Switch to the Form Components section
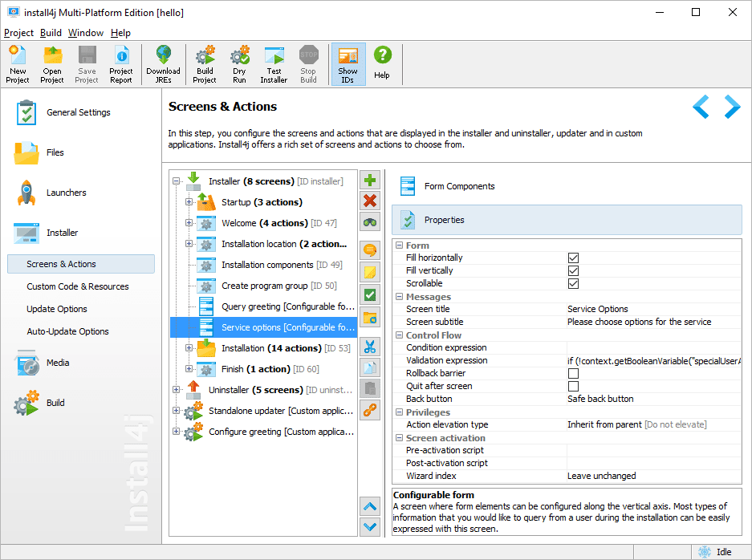Image resolution: width=752 pixels, height=560 pixels. point(459,186)
